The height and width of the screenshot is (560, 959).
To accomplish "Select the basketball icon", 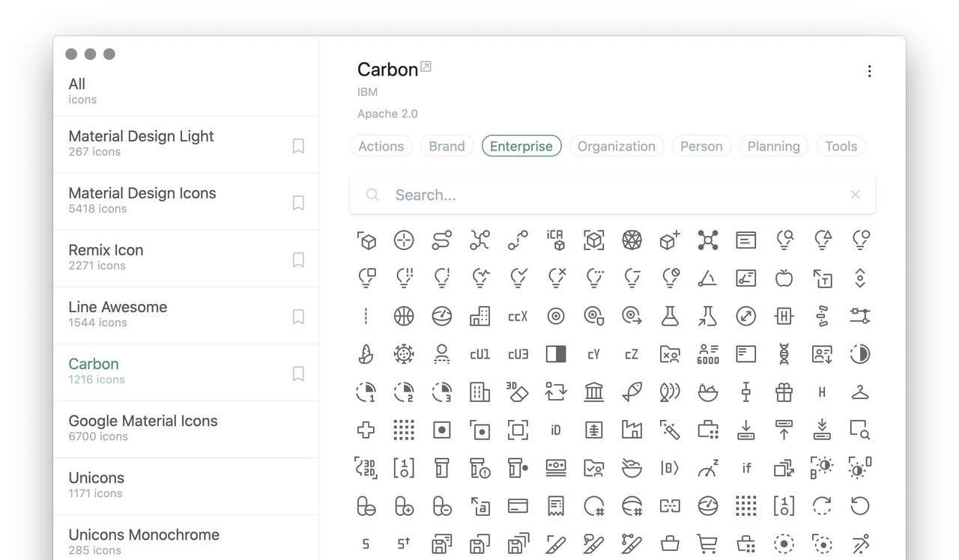I will (x=404, y=316).
